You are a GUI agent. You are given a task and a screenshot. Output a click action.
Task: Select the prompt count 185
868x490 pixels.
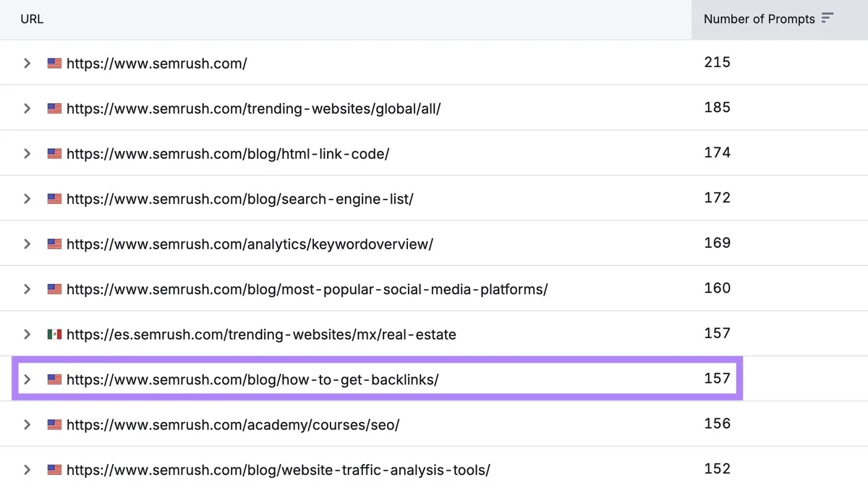pos(718,107)
